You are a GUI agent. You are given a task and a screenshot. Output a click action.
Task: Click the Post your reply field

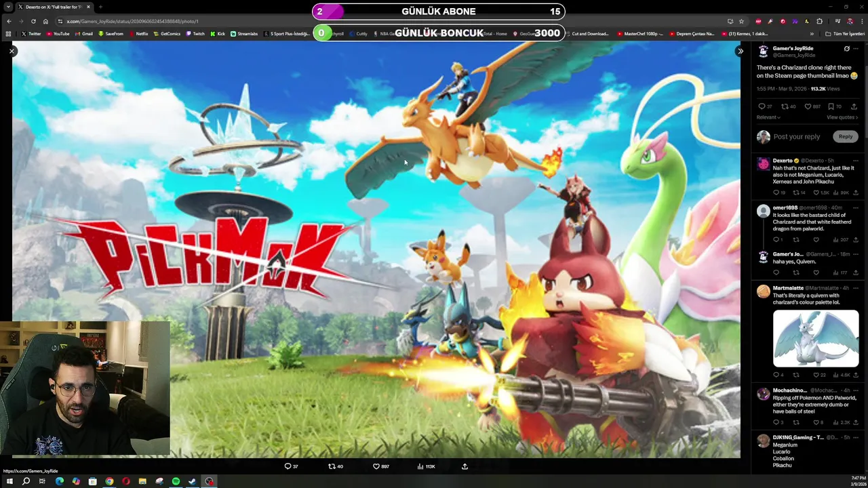[796, 137]
